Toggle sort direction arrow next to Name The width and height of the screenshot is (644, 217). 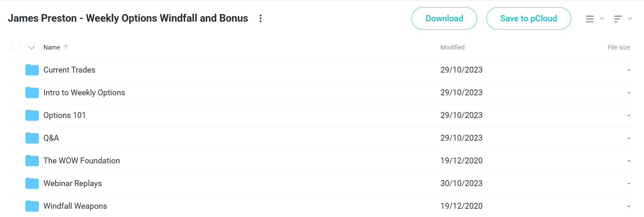66,47
